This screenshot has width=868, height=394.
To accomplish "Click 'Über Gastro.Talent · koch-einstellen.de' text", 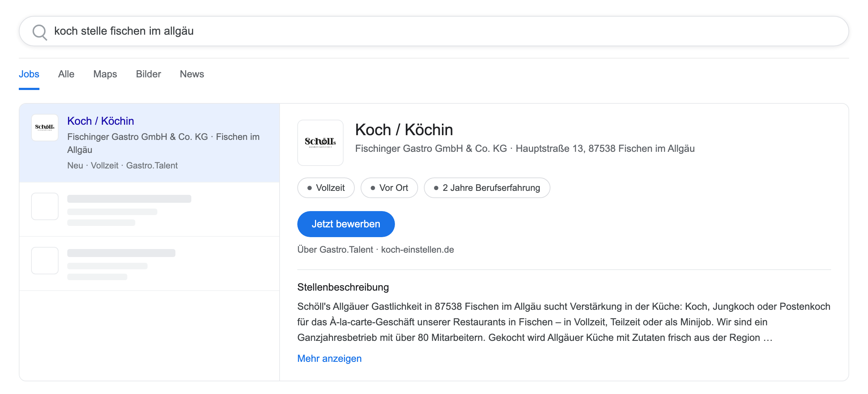I will click(375, 250).
